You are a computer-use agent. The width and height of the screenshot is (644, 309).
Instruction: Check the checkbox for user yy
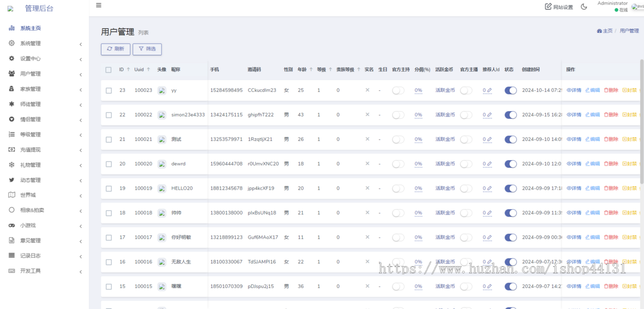click(x=108, y=90)
